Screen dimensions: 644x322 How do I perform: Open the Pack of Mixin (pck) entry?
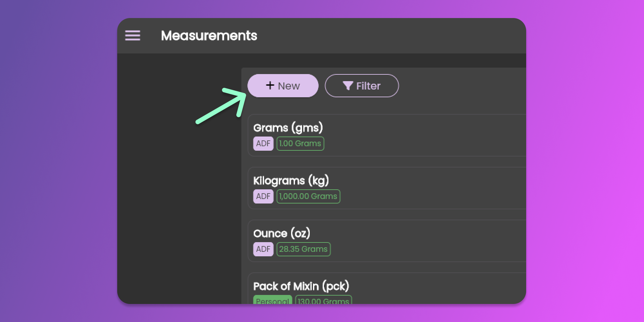coord(301,286)
